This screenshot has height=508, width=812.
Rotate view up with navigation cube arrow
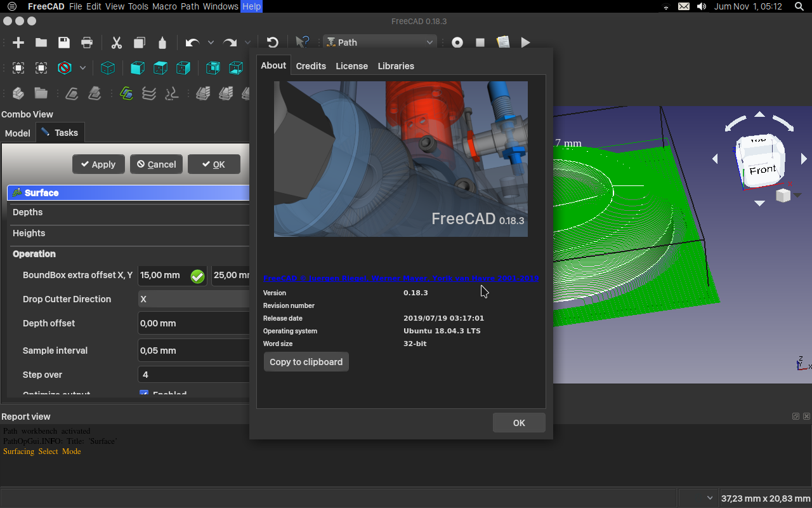click(x=759, y=114)
